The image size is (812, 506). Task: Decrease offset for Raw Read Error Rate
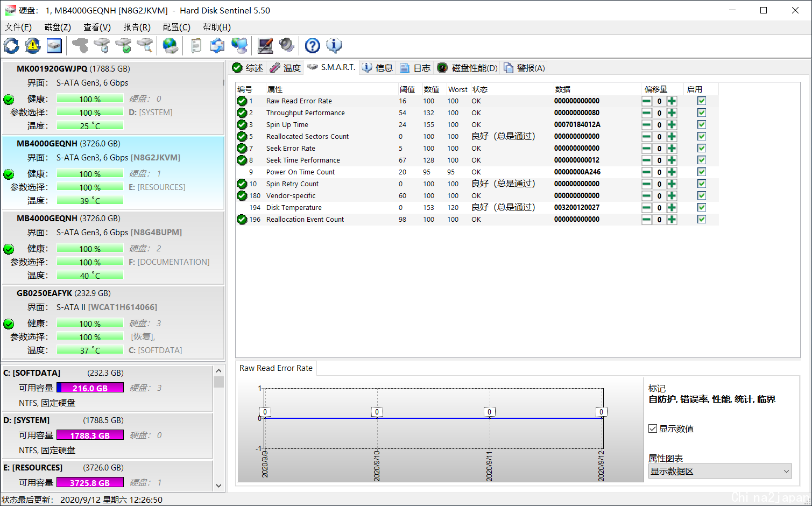click(x=646, y=101)
